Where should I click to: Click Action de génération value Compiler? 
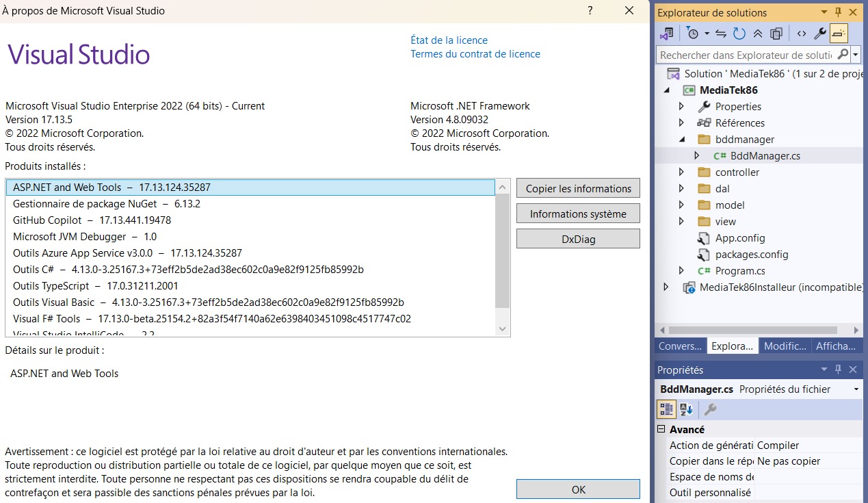[778, 446]
